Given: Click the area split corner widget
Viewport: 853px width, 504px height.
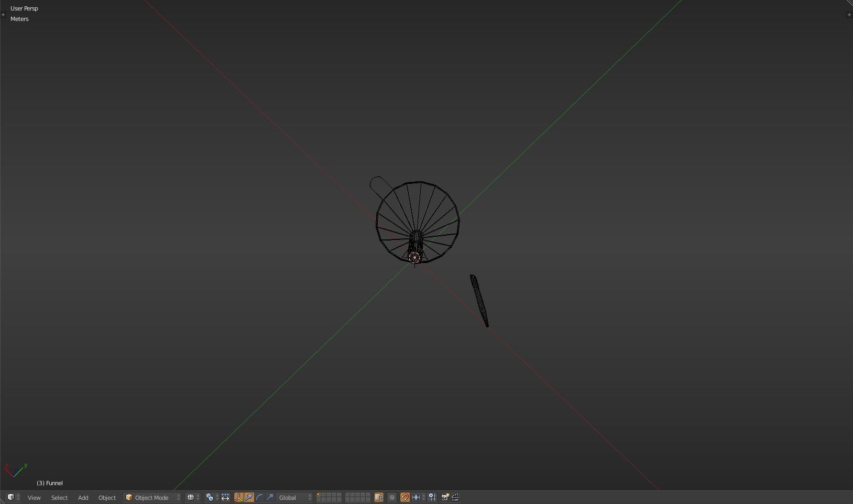Looking at the screenshot, I should [x=849, y=3].
